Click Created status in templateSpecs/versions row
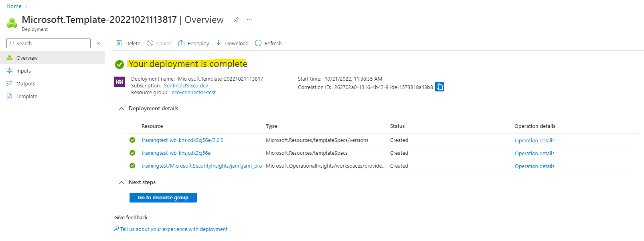 coord(399,140)
